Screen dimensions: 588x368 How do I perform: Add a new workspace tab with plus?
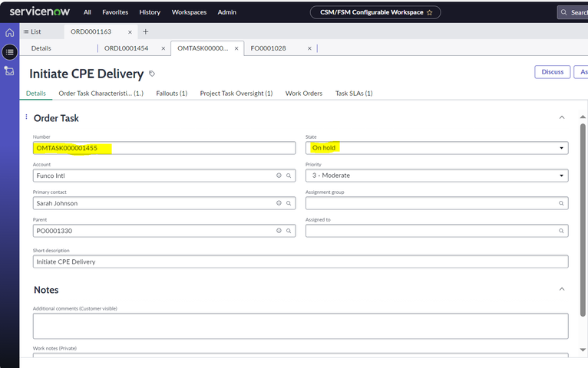[x=146, y=32]
